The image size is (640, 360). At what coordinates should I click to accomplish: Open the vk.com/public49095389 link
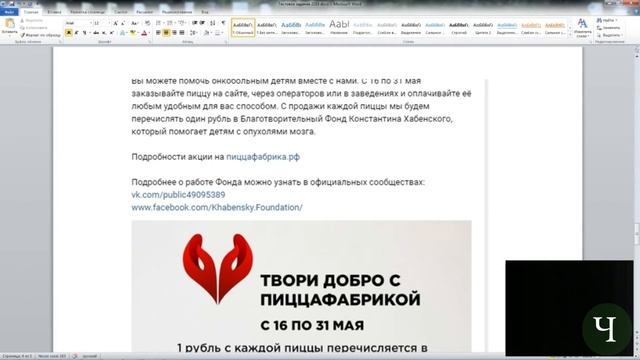(178, 195)
